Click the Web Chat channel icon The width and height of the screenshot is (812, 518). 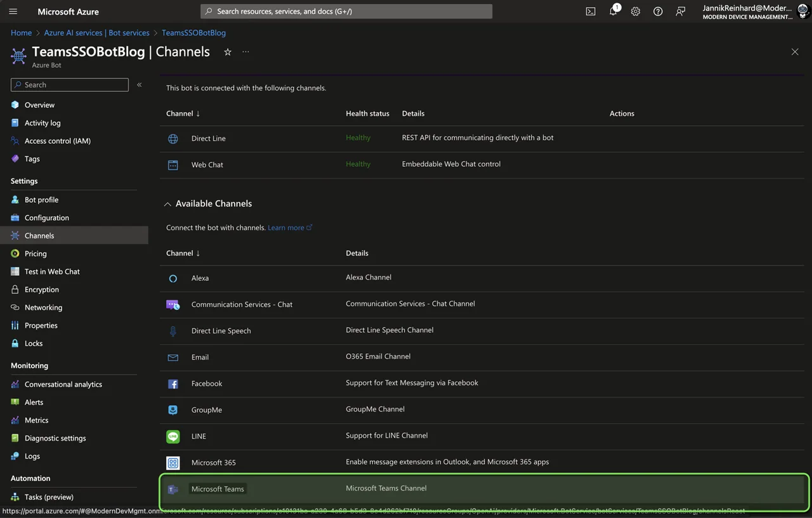click(x=173, y=165)
